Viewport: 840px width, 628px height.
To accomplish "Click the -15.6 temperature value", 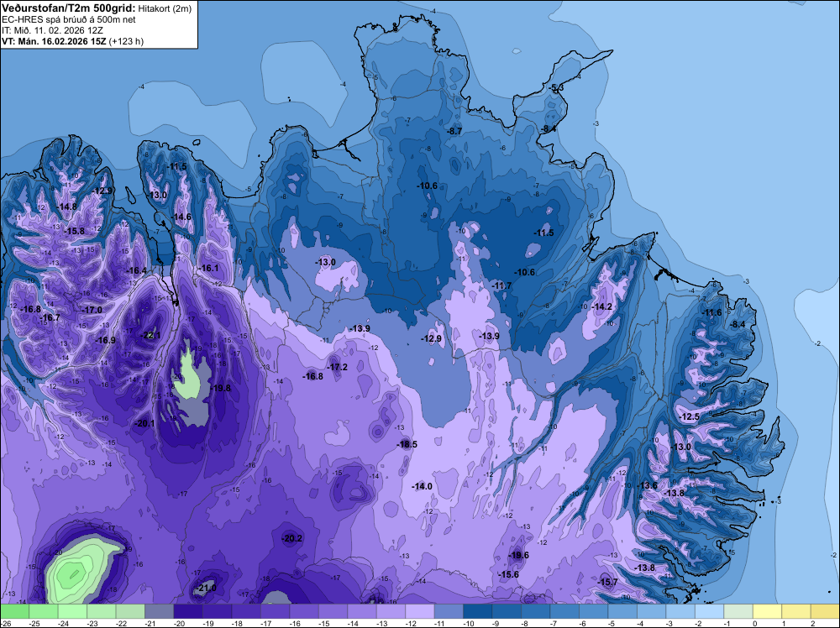I will coord(509,574).
